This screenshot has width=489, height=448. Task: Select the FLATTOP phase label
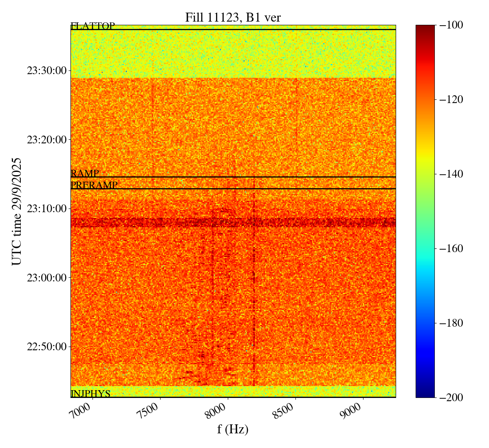coord(93,26)
